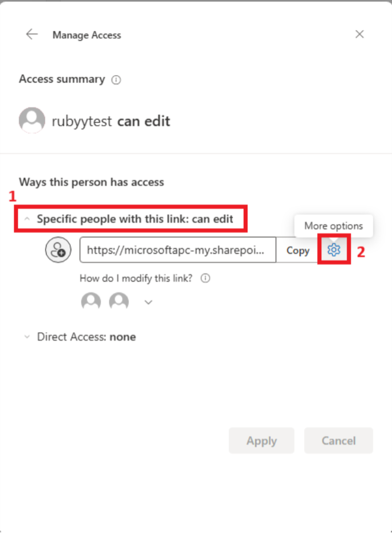This screenshot has width=392, height=533.
Task: Click the Access summary info icon
Action: click(116, 80)
